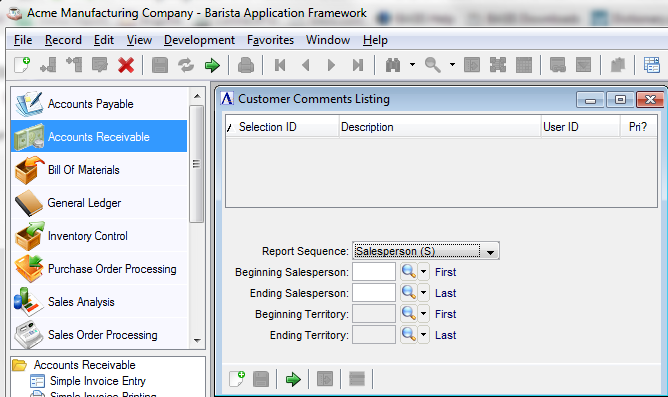Close the Customer Comments Listing window

[x=650, y=100]
